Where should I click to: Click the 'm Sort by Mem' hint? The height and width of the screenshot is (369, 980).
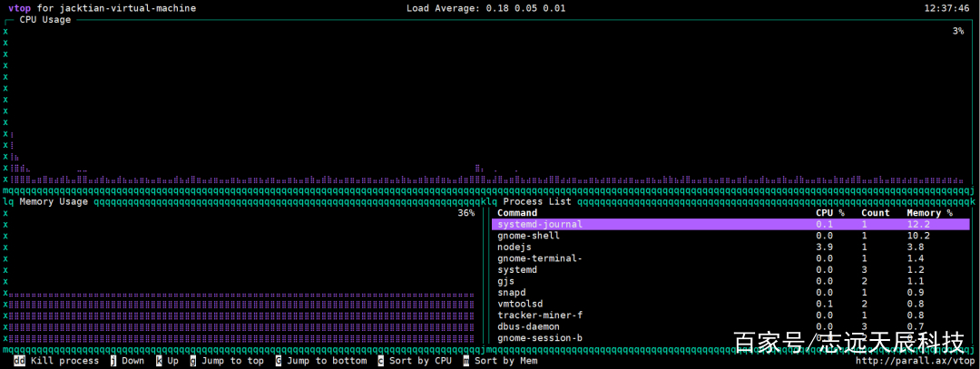(x=500, y=361)
